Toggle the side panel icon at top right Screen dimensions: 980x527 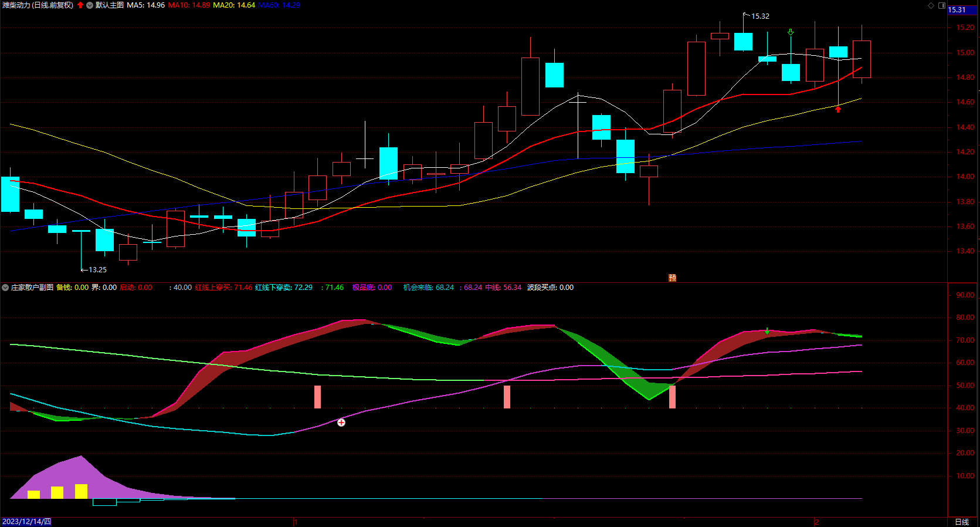(x=942, y=5)
